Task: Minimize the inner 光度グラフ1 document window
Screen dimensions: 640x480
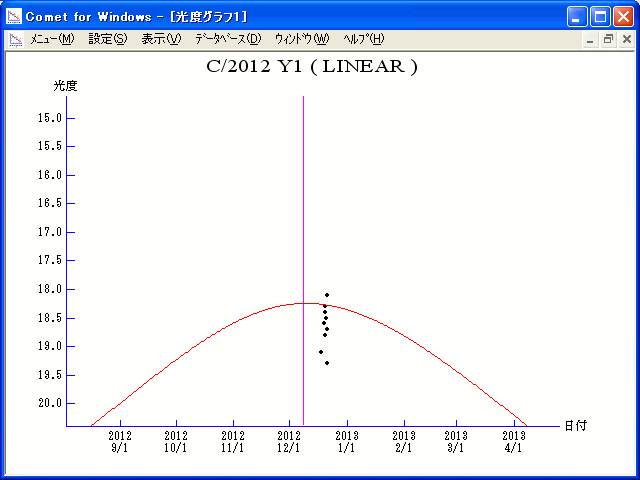Action: (590, 40)
